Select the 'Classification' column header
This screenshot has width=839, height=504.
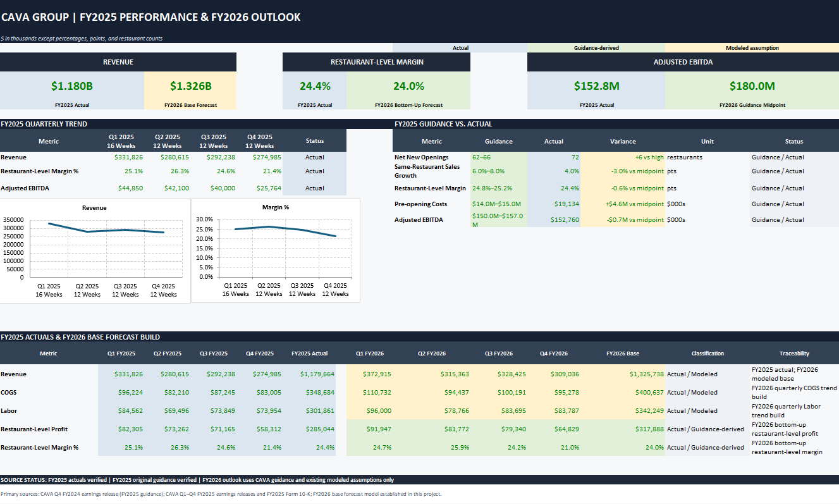(x=707, y=353)
